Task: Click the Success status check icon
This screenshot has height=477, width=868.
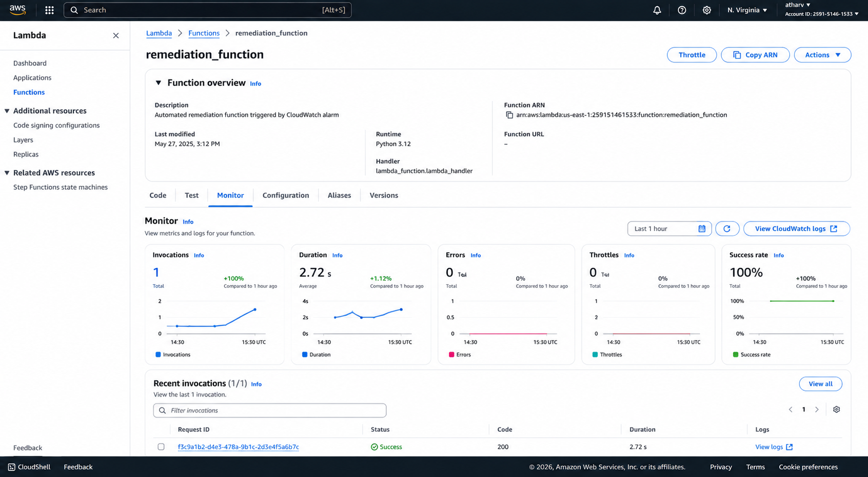Action: pos(374,447)
